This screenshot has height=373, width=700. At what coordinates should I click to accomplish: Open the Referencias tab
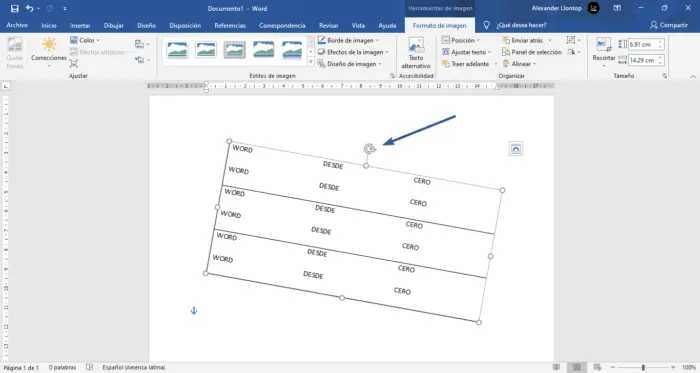pyautogui.click(x=230, y=25)
